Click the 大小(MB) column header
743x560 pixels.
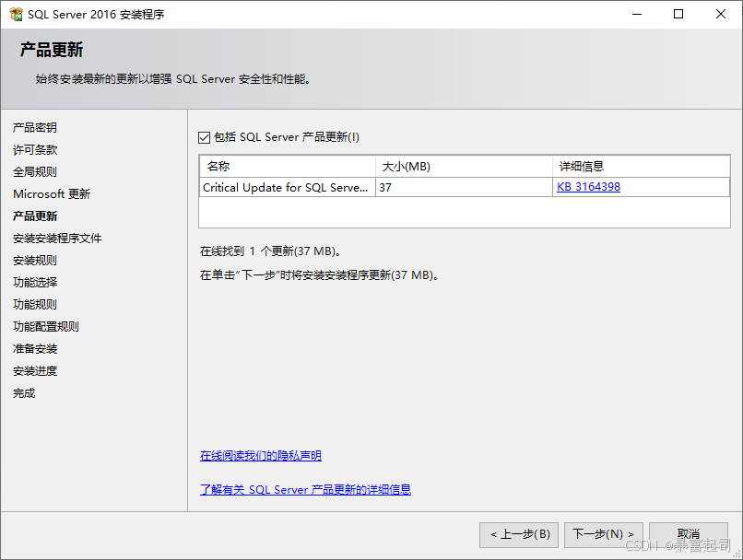(x=465, y=167)
